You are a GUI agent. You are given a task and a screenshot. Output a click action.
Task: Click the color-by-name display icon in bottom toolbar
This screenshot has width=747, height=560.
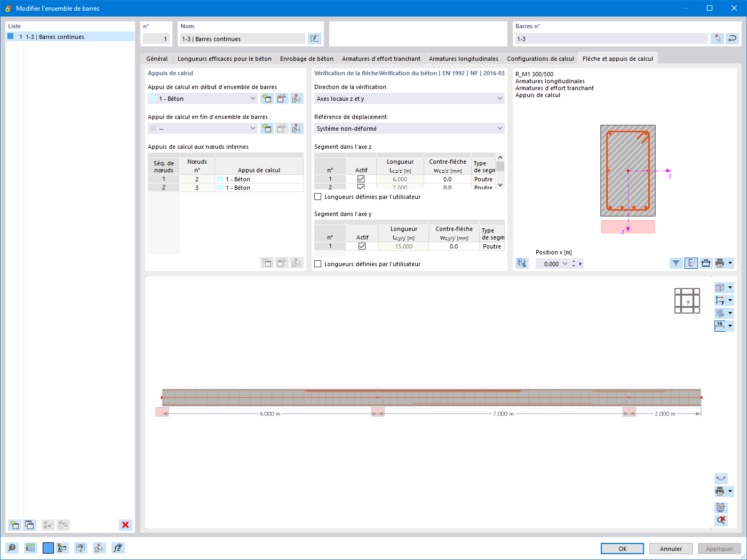coord(62,548)
